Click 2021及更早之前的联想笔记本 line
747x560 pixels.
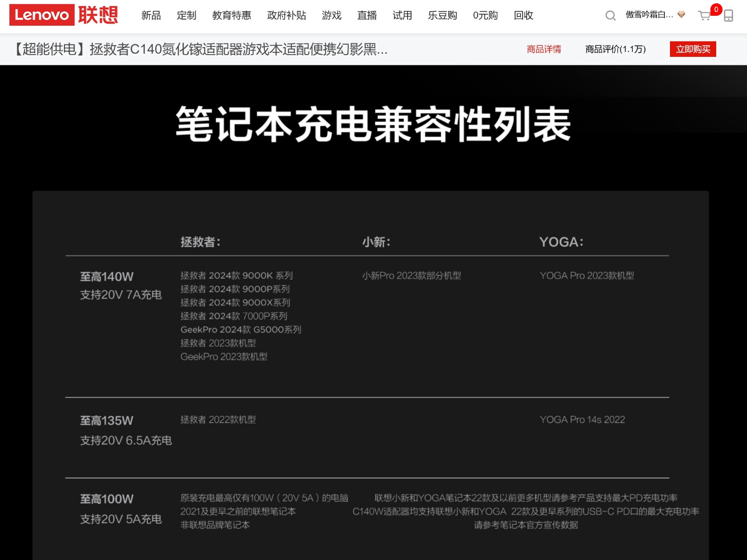tap(238, 511)
